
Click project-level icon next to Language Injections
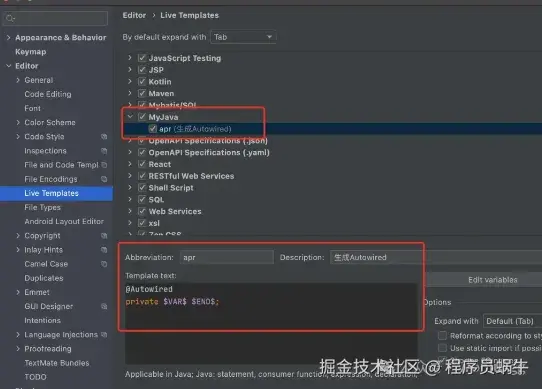(104, 335)
